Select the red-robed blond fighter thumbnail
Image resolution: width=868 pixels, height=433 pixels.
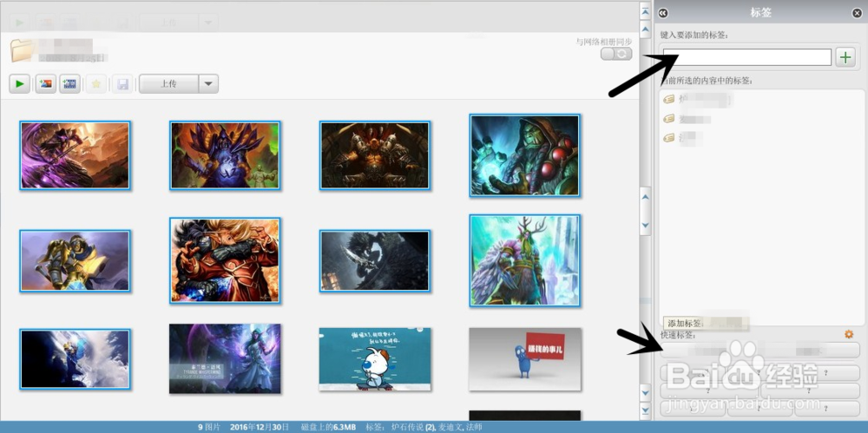click(225, 260)
